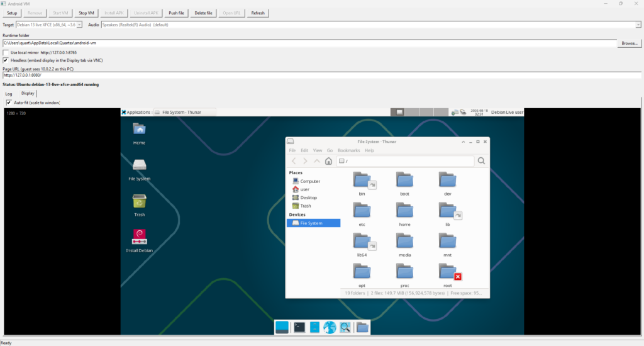Screen dimensions: 644x346
Task: Toggle Use local mirror checkbox
Action: click(x=6, y=53)
